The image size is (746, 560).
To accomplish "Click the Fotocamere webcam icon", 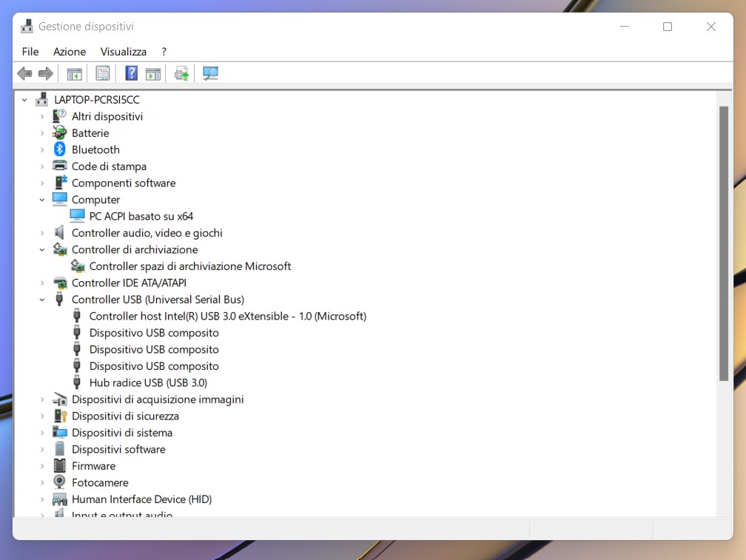I will 59,482.
